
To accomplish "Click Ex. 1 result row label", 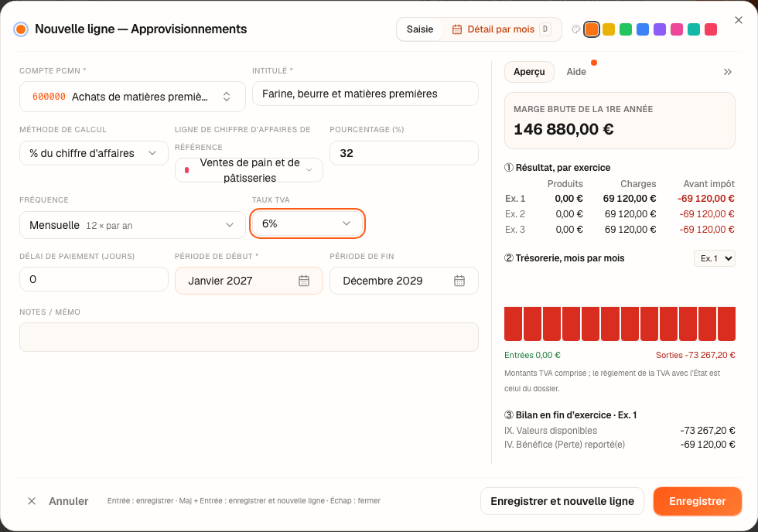I will [515, 199].
